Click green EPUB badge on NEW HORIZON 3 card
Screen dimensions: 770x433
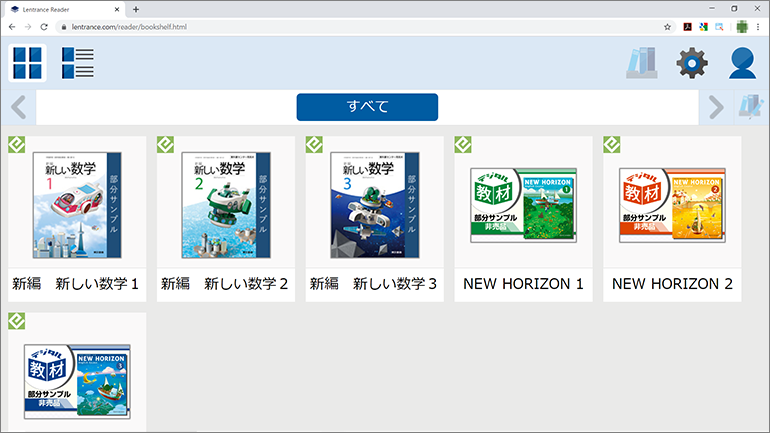pos(17,321)
